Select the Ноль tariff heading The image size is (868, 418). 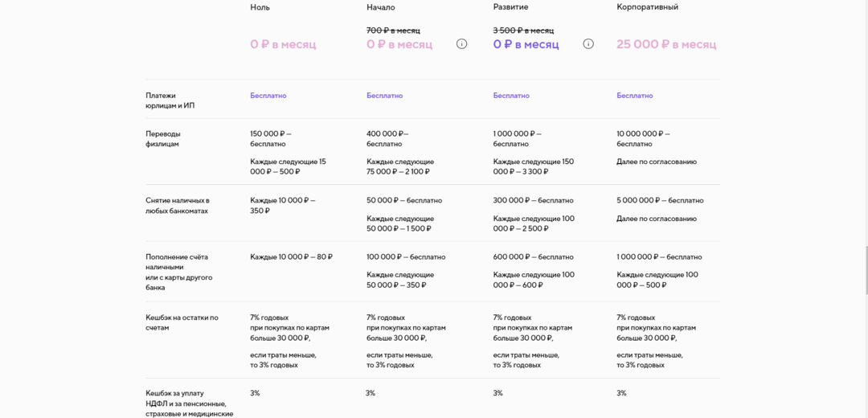click(260, 7)
